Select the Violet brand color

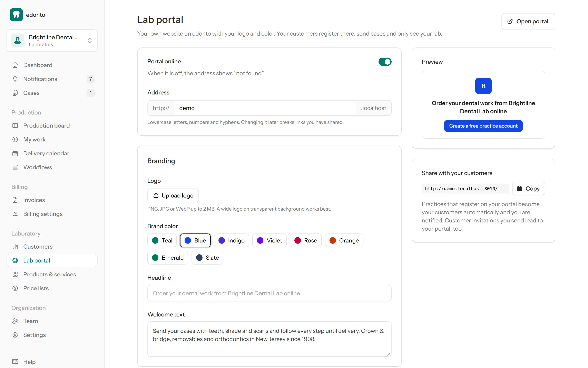pyautogui.click(x=269, y=240)
